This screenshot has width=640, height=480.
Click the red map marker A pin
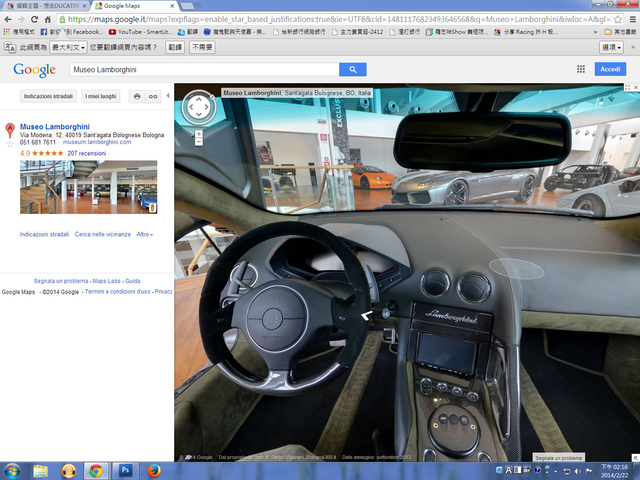[x=10, y=130]
